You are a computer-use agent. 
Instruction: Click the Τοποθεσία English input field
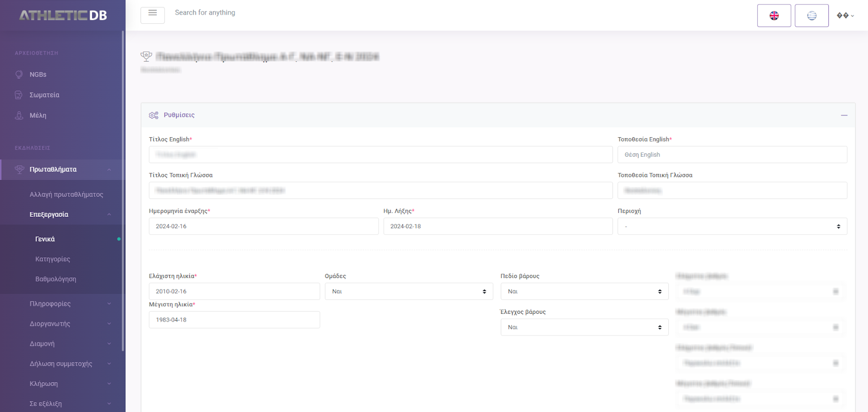click(x=732, y=154)
